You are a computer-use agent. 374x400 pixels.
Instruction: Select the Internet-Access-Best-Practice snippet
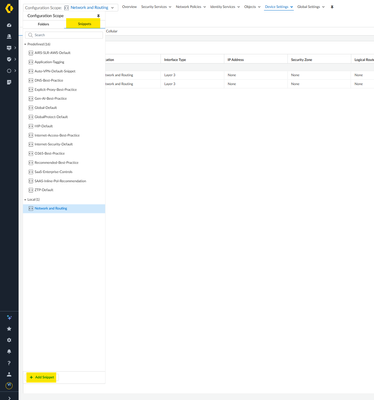tap(57, 135)
